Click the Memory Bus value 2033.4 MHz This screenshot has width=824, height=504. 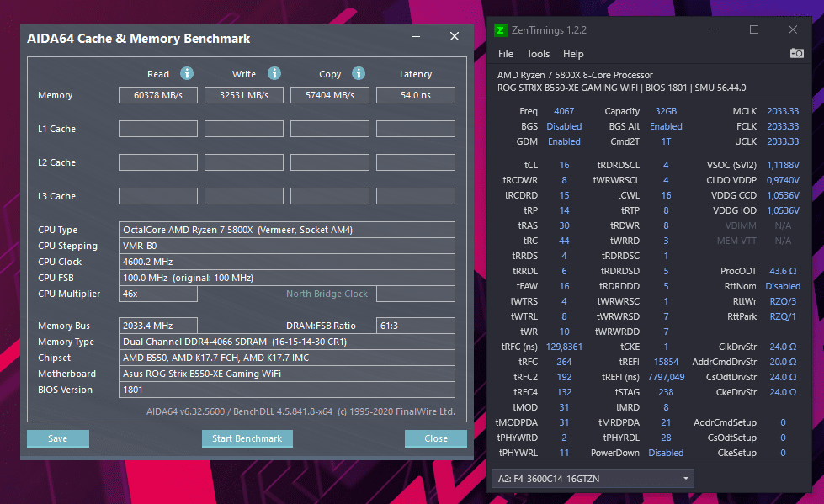click(158, 326)
